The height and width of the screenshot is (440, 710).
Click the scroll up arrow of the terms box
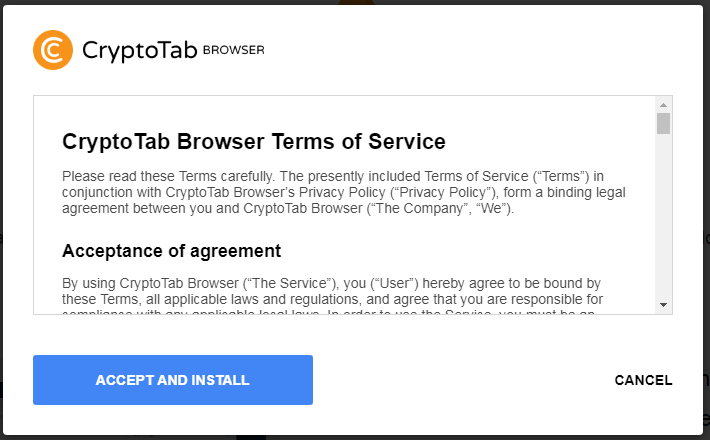(x=663, y=104)
